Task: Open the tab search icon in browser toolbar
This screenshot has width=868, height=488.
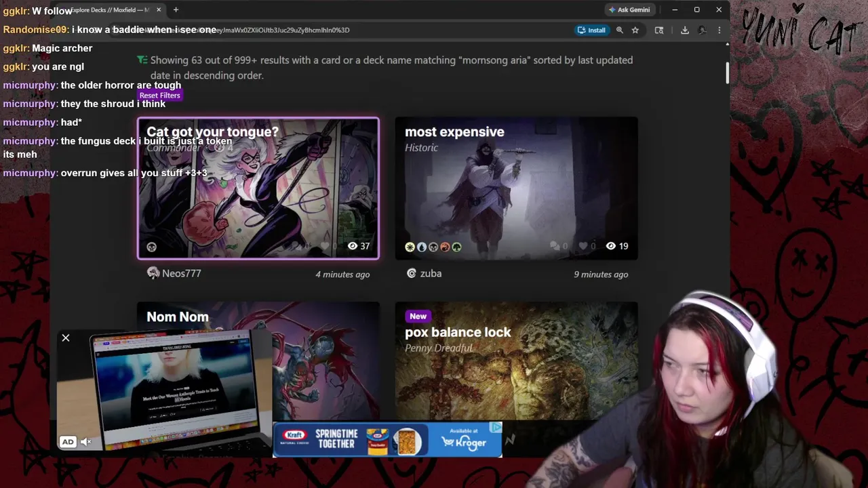Action: (659, 30)
